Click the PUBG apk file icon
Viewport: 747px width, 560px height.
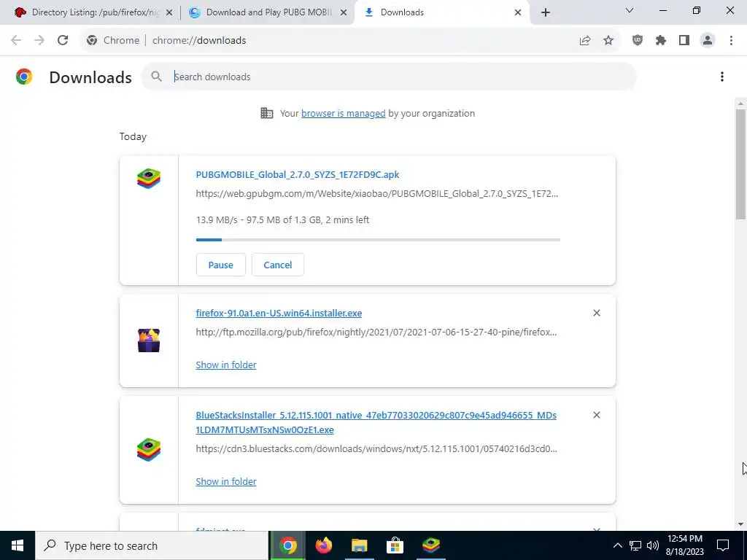pyautogui.click(x=149, y=179)
